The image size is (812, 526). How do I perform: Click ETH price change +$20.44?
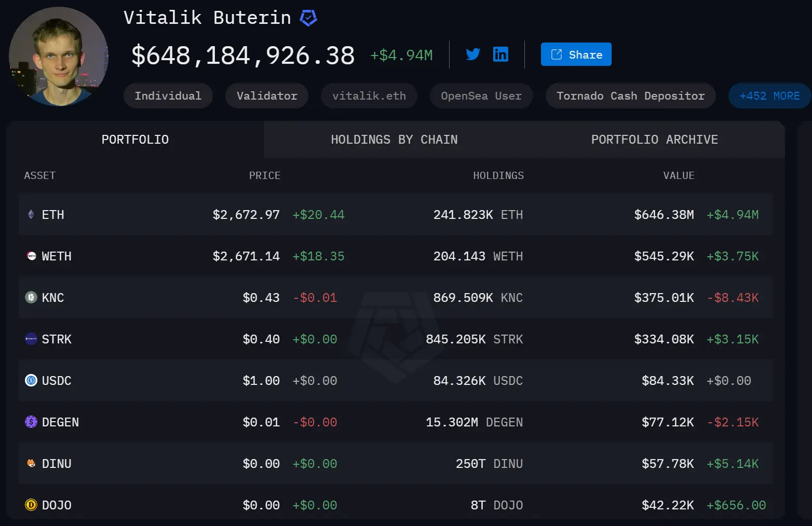[318, 215]
